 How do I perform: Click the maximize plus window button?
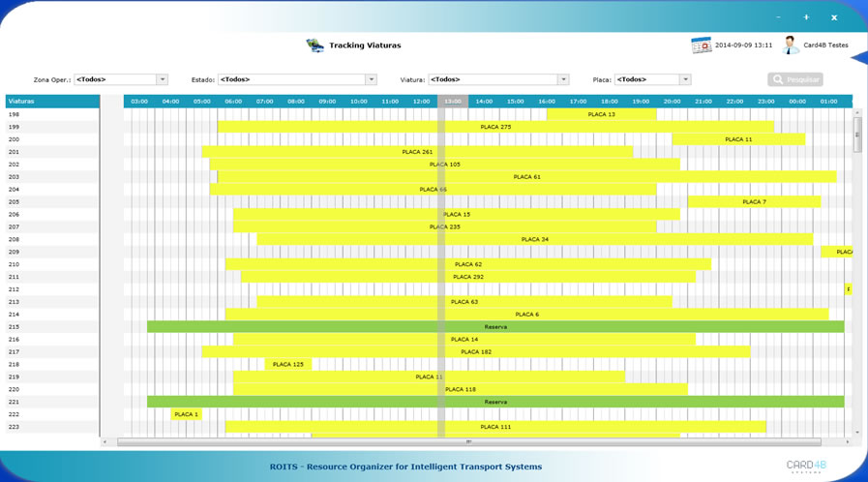click(806, 17)
